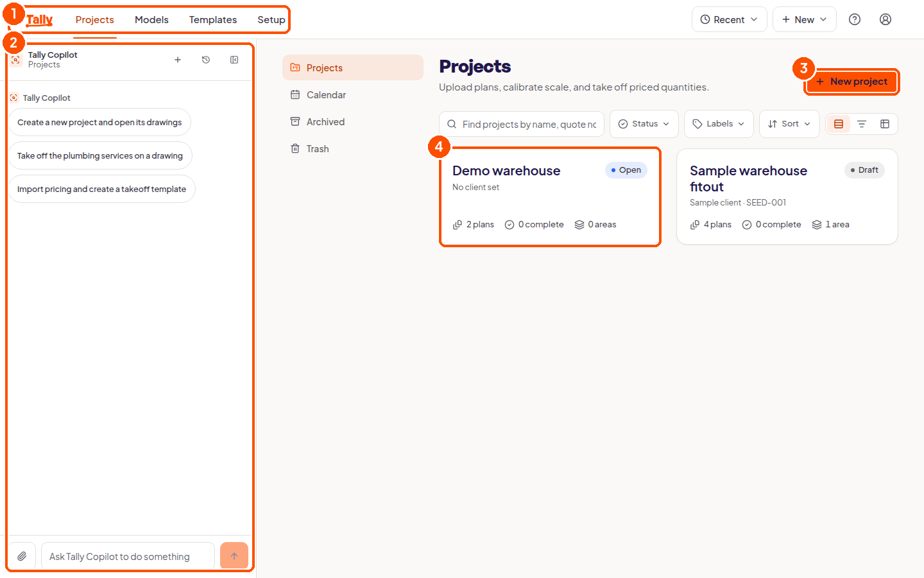This screenshot has height=578, width=924.
Task: Open Calendar in the sidebar
Action: pos(352,94)
